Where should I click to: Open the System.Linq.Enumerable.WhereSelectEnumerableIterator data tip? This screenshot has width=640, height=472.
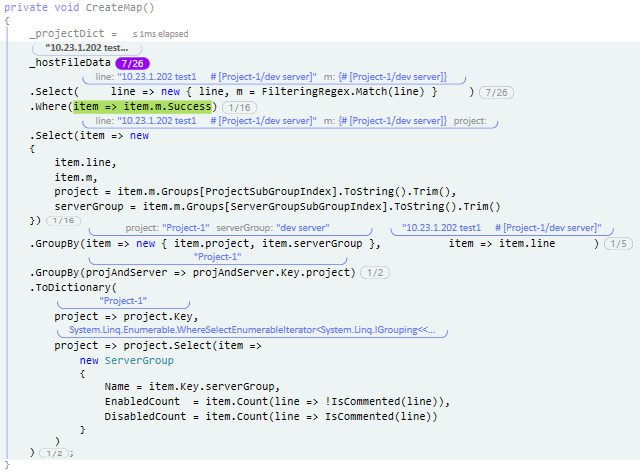[252, 330]
